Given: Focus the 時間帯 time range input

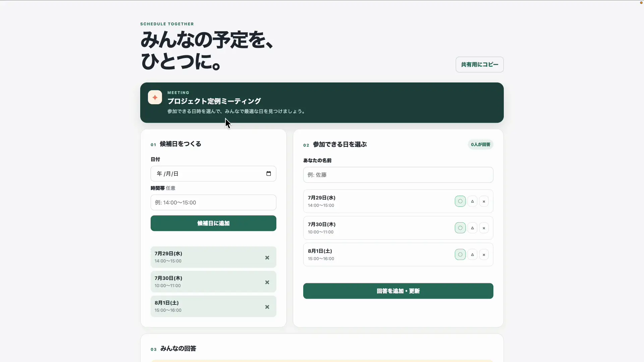Looking at the screenshot, I should (213, 202).
